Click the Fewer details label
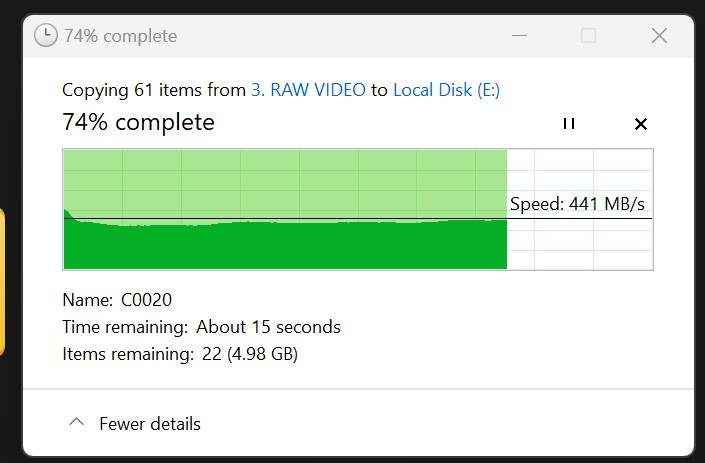The width and height of the screenshot is (705, 463). [x=150, y=424]
